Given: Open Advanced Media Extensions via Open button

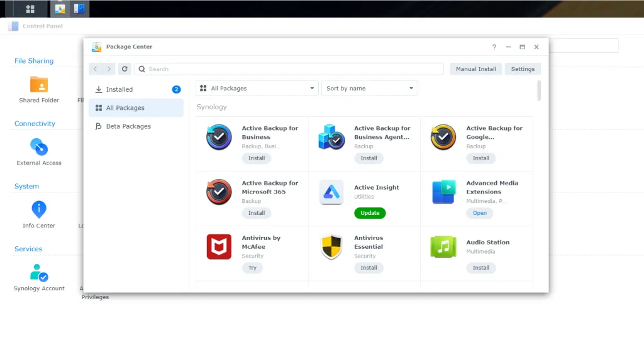Looking at the screenshot, I should point(479,213).
